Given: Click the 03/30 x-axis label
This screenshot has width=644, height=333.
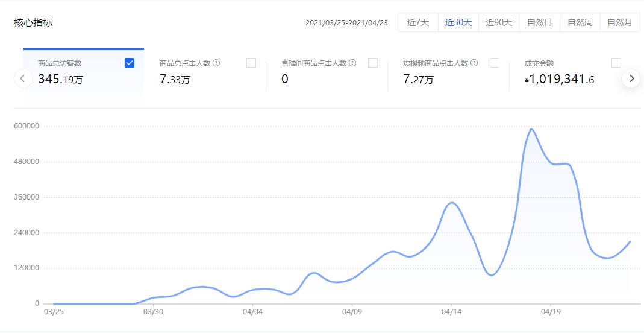Looking at the screenshot, I should tap(153, 312).
